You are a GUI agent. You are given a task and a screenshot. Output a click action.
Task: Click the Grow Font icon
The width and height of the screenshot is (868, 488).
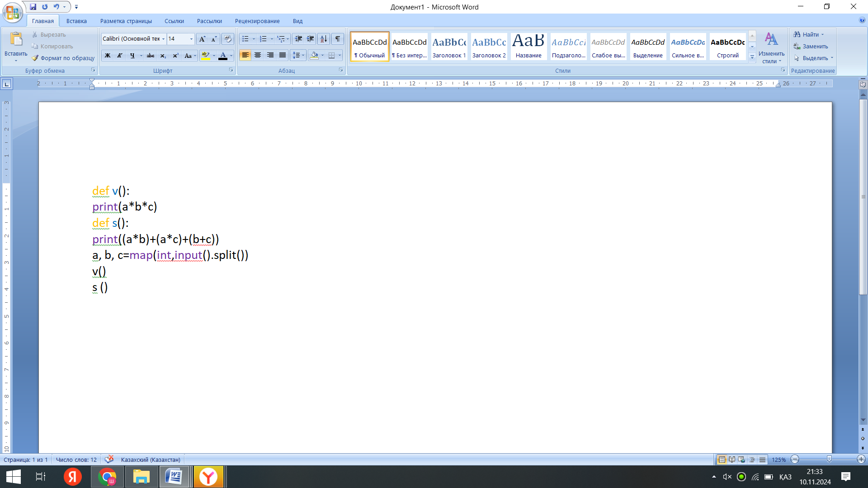click(202, 39)
